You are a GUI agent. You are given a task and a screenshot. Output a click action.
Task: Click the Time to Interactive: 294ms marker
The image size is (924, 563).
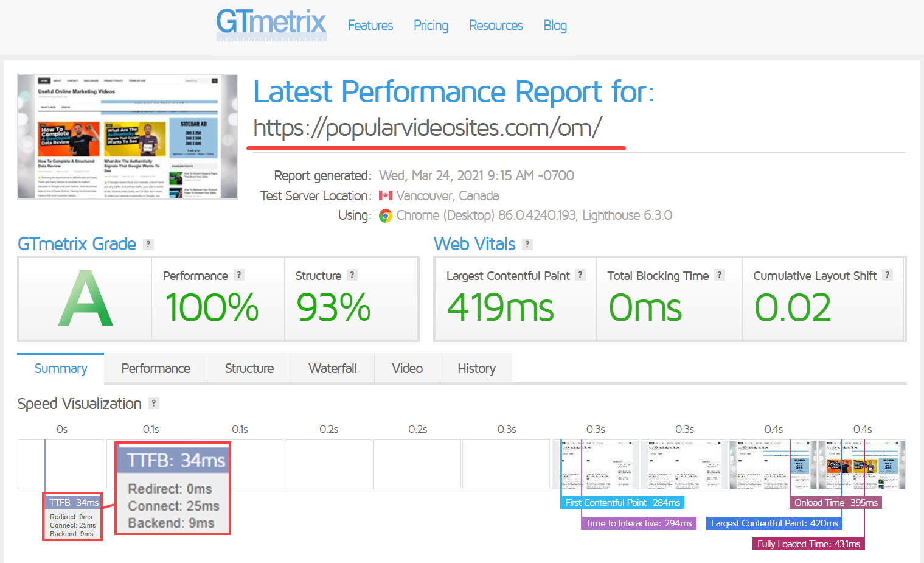tap(639, 523)
